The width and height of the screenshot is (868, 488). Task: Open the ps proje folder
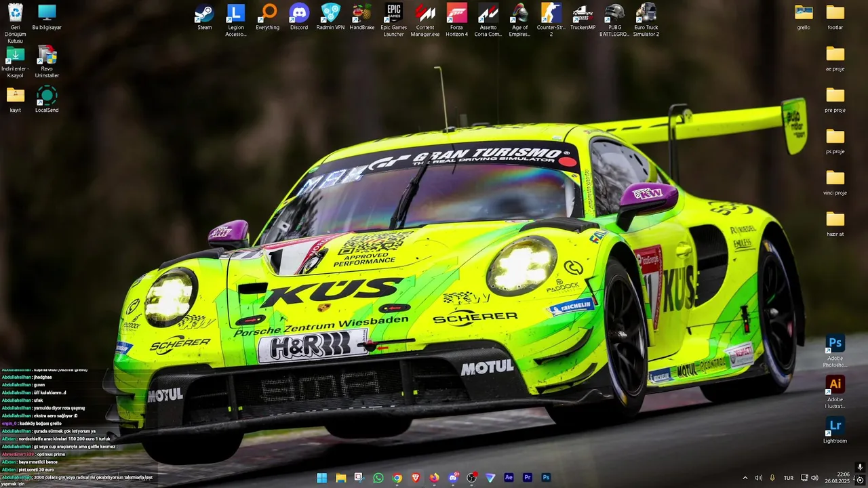(x=835, y=141)
